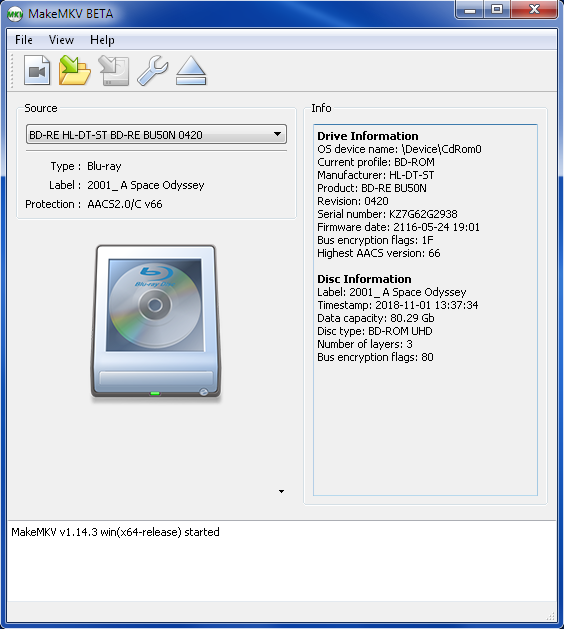Screen dimensions: 564x629
Task: Select the Label value 2001_ A Space Odyssey
Action: (146, 185)
